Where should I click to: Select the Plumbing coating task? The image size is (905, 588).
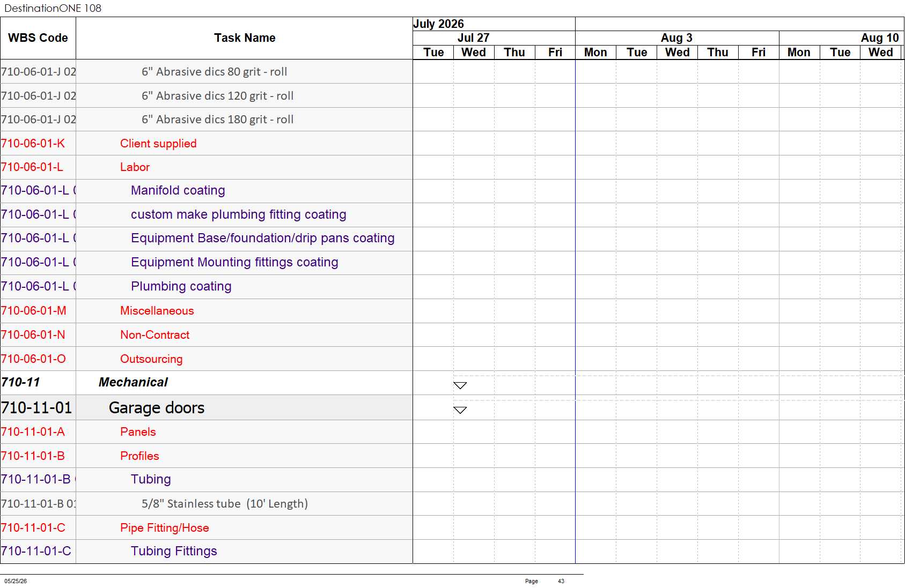click(181, 286)
